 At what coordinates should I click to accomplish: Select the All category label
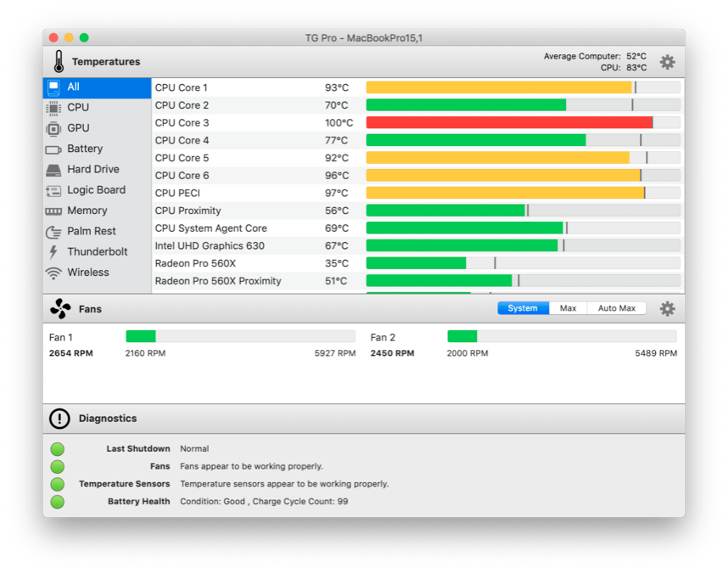point(73,87)
